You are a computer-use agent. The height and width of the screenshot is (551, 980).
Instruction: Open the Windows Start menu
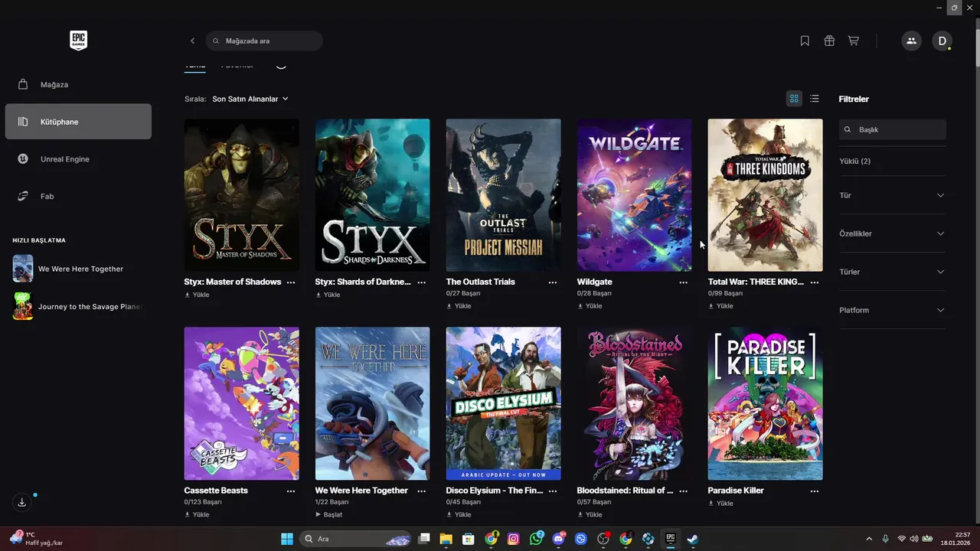(287, 539)
